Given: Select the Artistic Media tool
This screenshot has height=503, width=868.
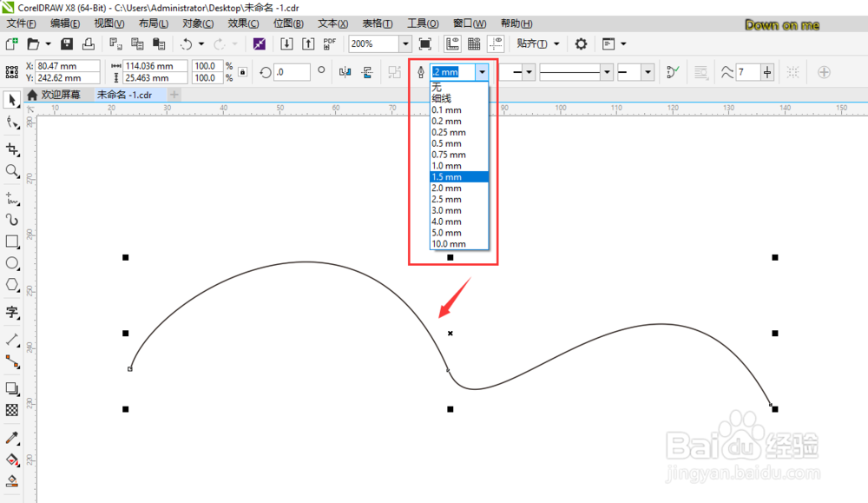Looking at the screenshot, I should [11, 220].
